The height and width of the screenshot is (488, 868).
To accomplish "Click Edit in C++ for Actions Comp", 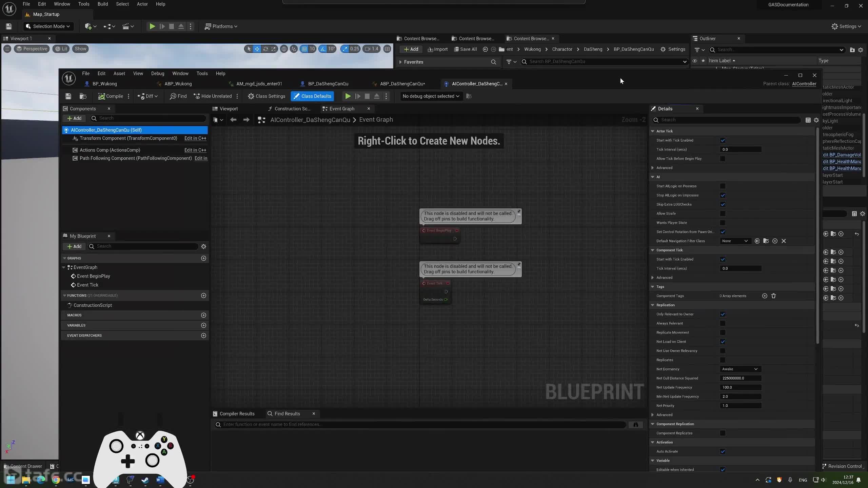I will pos(195,150).
